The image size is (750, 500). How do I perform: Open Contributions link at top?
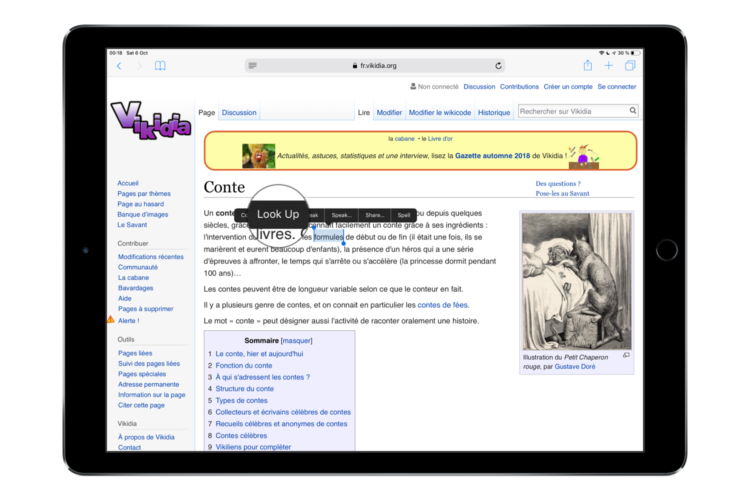click(x=519, y=87)
